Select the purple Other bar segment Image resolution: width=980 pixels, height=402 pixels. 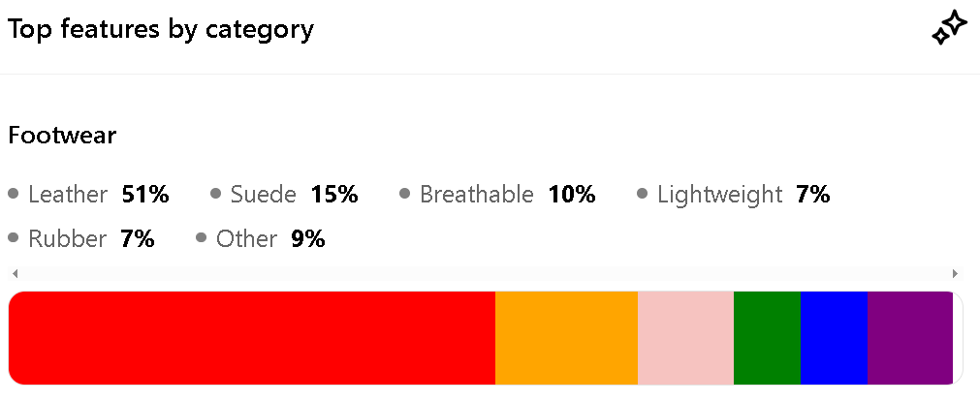(x=909, y=337)
